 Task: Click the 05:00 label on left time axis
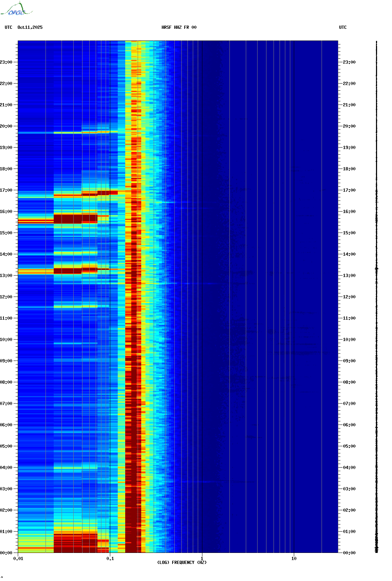(x=6, y=446)
